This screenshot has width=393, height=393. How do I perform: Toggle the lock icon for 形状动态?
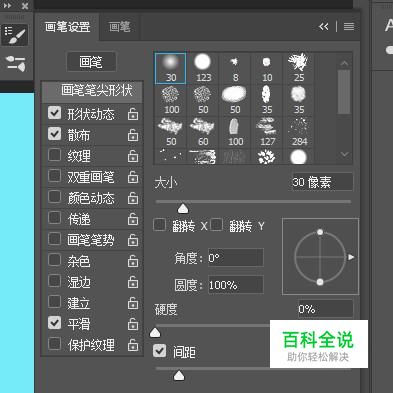click(x=133, y=114)
